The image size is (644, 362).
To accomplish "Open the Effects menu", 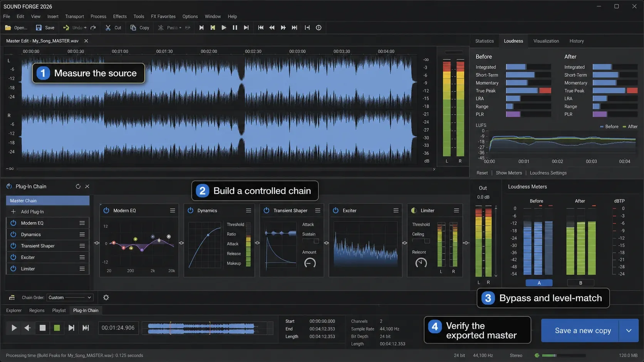I will point(120,17).
